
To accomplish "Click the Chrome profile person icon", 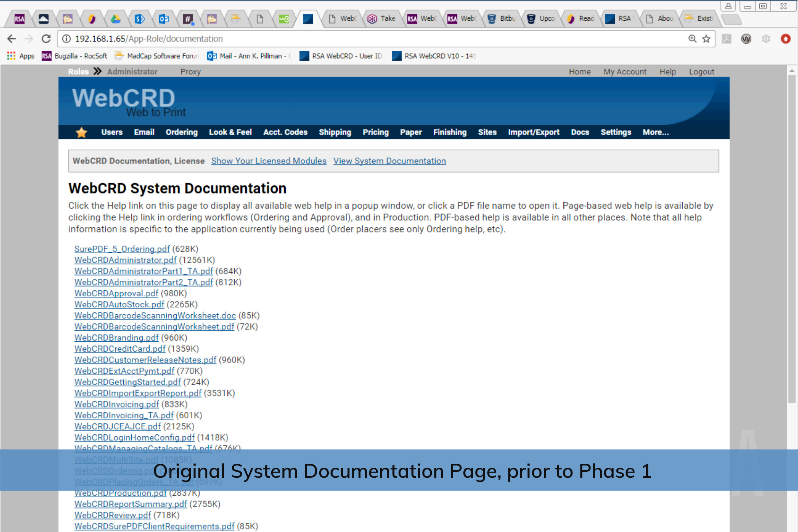I will coord(728,6).
